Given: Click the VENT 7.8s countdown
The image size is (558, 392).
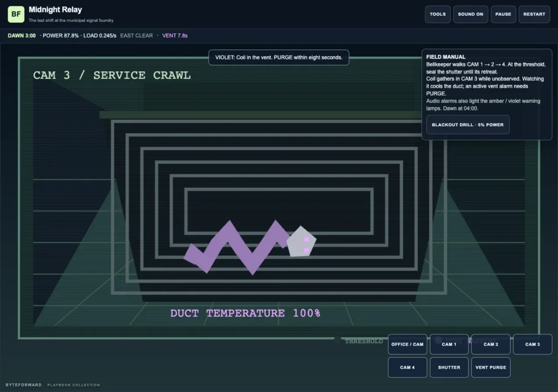Looking at the screenshot, I should click(x=175, y=35).
